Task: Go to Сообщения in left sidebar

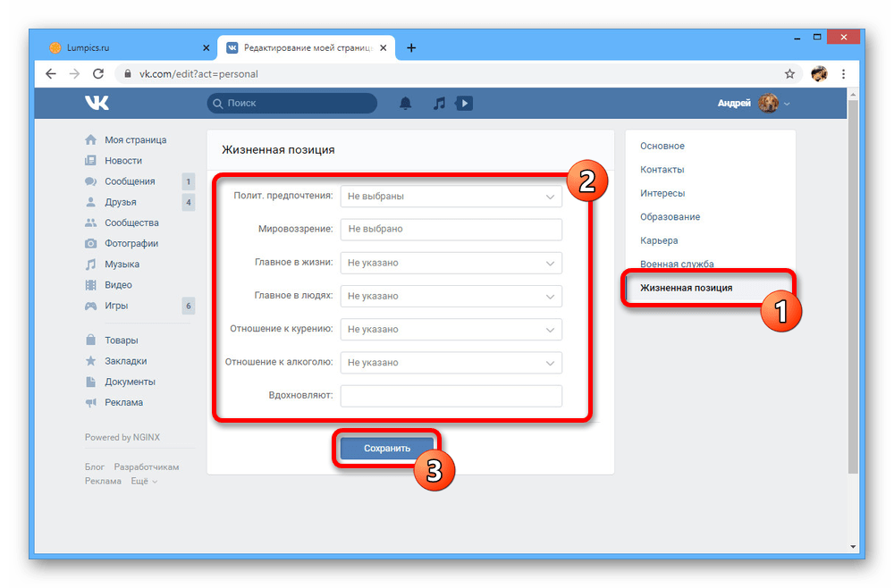Action: pos(130,181)
